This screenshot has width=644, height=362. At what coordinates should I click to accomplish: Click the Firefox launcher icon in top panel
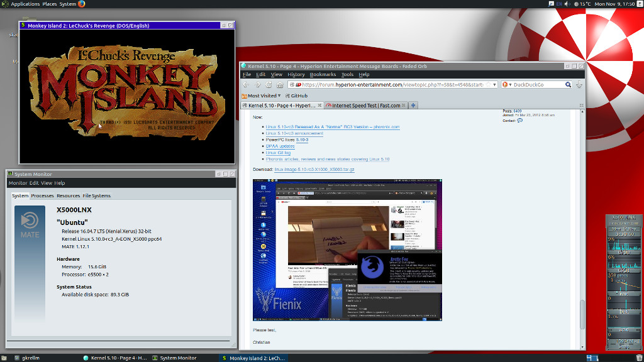81,4
